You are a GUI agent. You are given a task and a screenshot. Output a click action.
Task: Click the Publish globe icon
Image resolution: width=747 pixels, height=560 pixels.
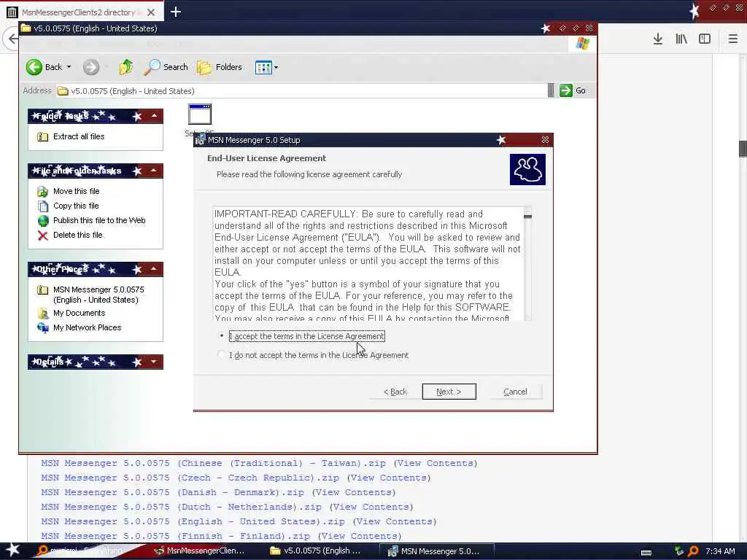point(43,220)
